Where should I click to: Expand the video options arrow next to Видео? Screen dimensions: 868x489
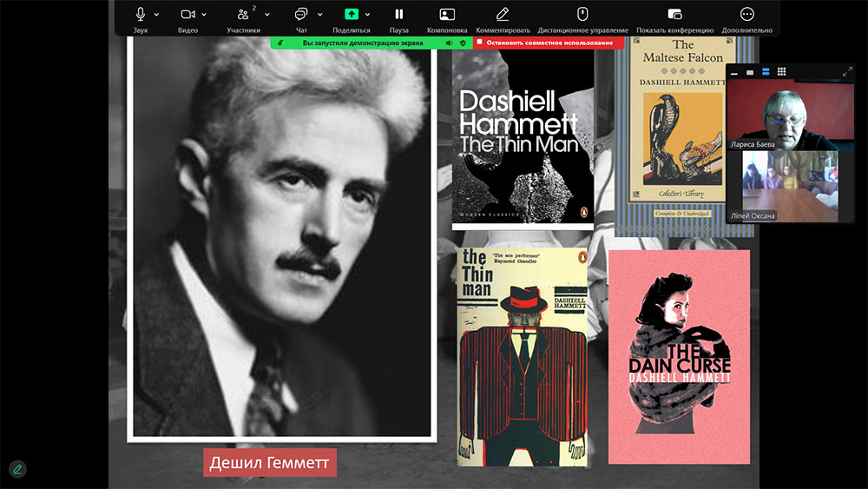click(204, 15)
